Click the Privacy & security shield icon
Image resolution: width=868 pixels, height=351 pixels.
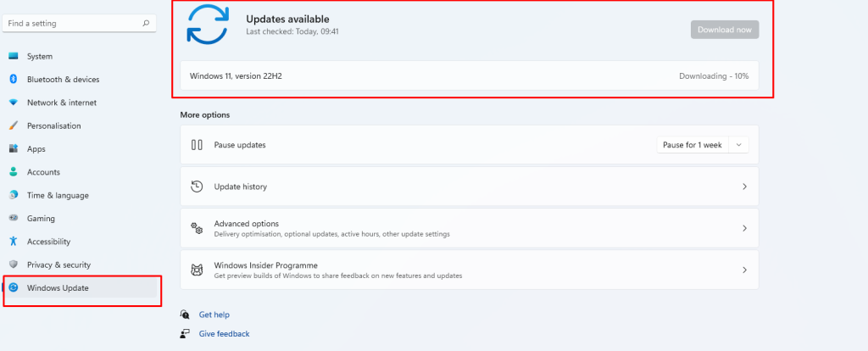point(14,265)
